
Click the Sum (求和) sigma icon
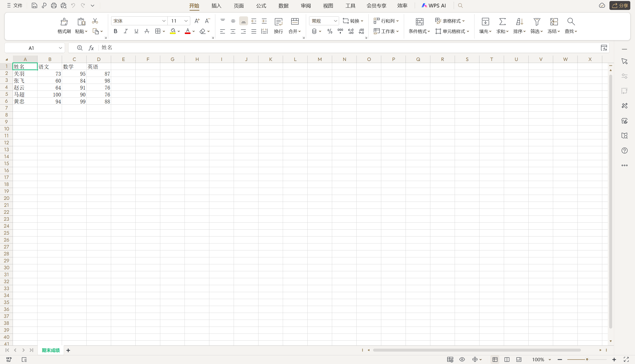[x=502, y=22]
